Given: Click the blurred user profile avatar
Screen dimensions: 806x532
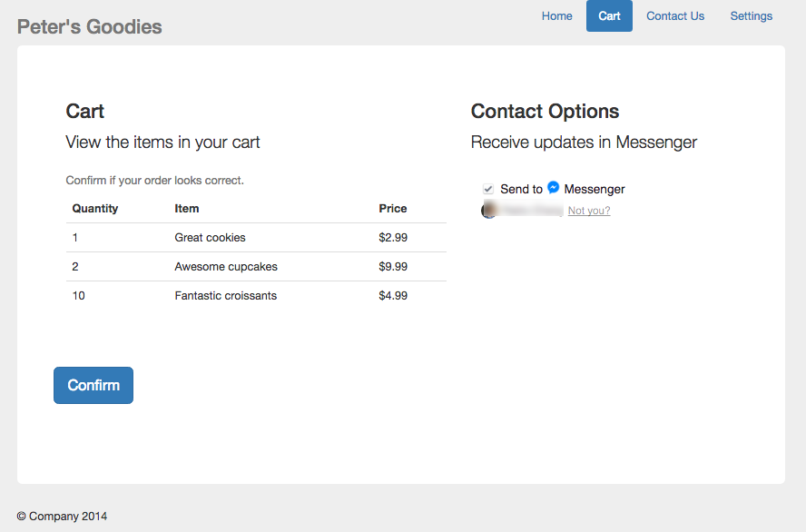Looking at the screenshot, I should [x=489, y=211].
